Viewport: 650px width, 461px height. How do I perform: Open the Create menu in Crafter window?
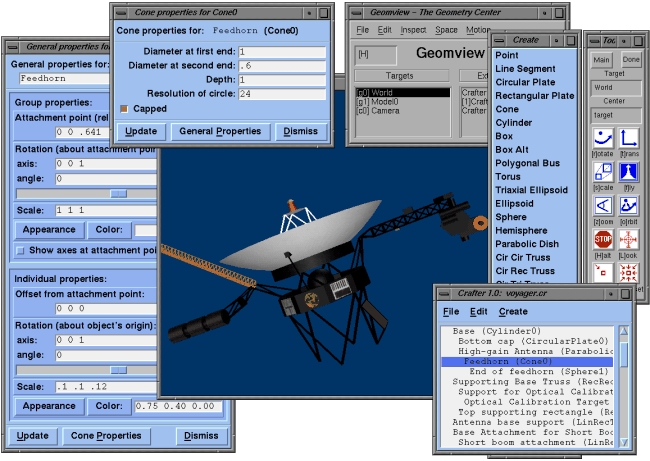pos(513,312)
